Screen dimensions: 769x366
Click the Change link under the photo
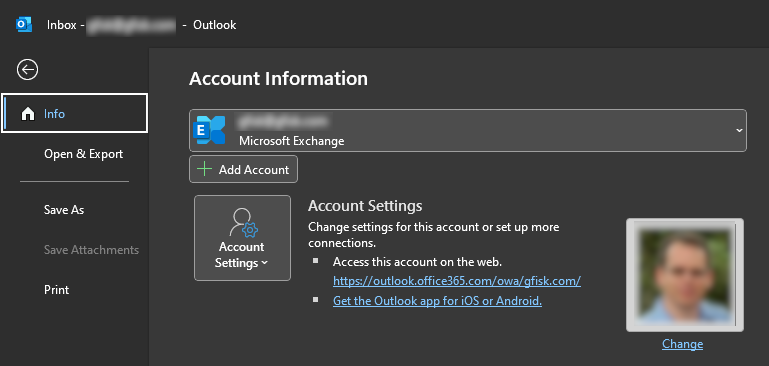pyautogui.click(x=682, y=344)
